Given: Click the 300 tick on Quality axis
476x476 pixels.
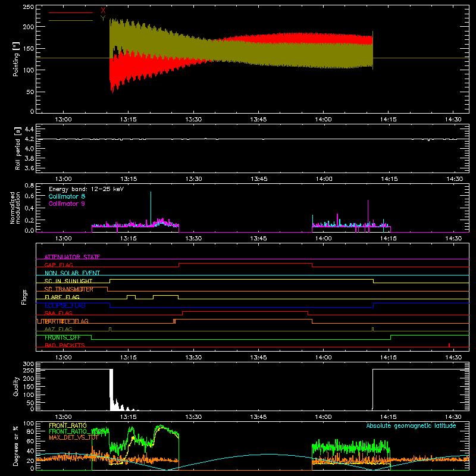Looking at the screenshot, I should click(29, 364).
